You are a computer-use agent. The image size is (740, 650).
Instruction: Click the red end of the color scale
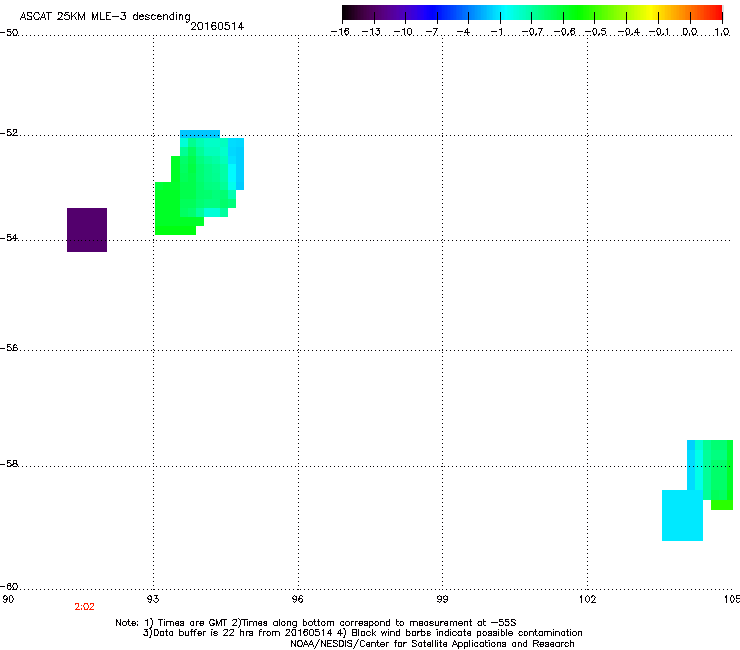pos(715,13)
